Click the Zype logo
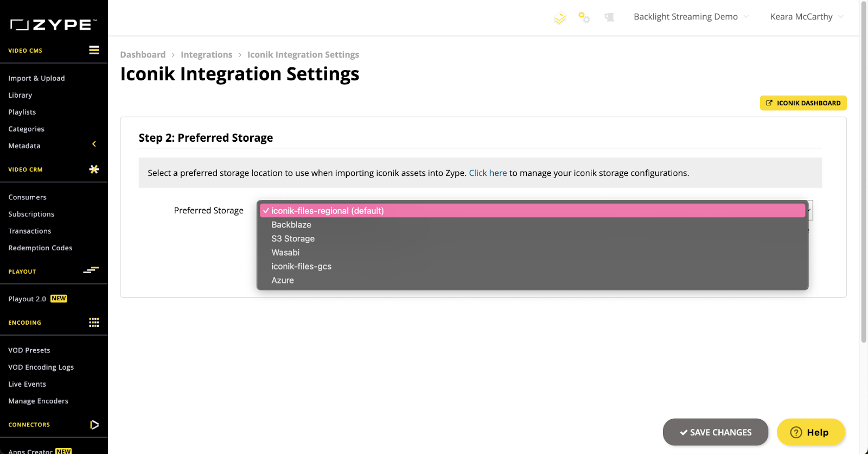This screenshot has height=454, width=868. [x=53, y=24]
